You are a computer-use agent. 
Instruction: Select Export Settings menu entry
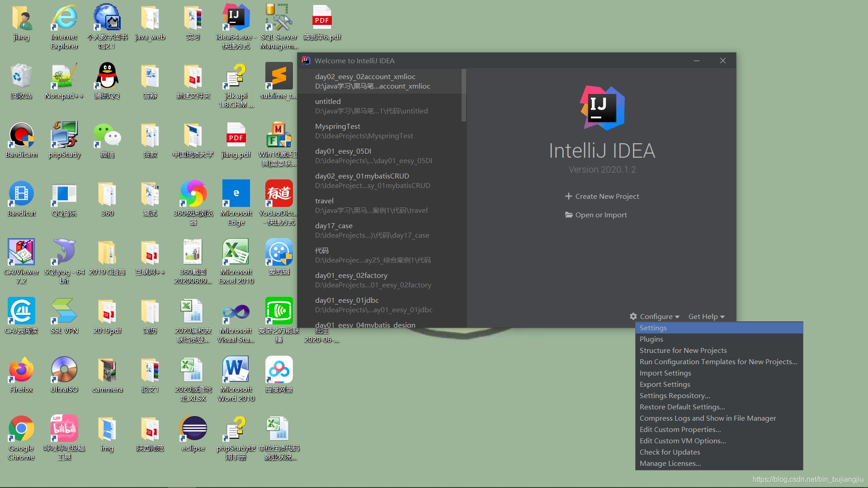coord(719,384)
